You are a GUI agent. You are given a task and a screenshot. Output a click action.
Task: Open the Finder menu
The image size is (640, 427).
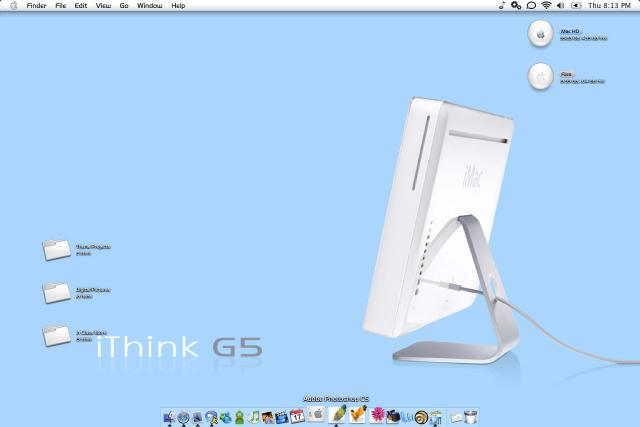click(36, 6)
